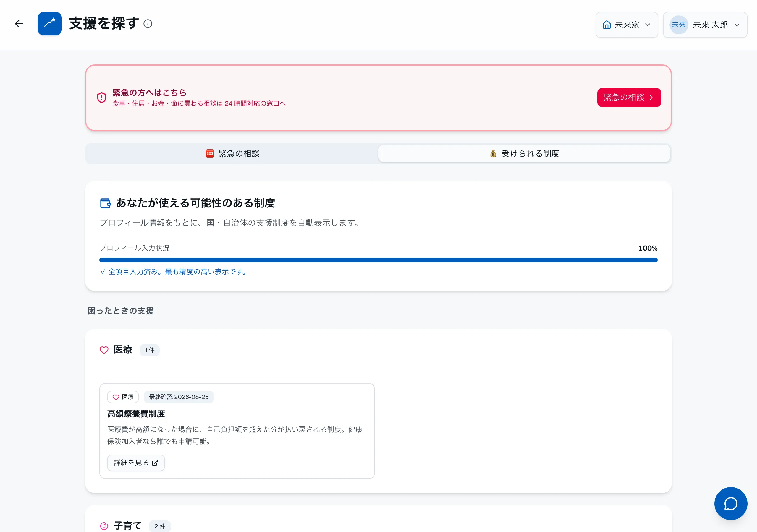Click the 困ったときの支援 section label
This screenshot has height=532, width=757.
[121, 311]
